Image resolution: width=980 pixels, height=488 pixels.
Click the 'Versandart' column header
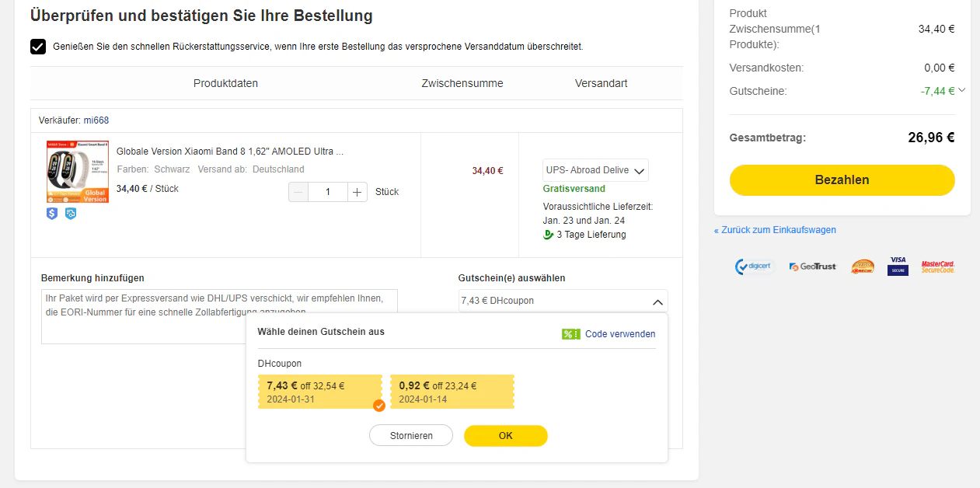(x=601, y=83)
